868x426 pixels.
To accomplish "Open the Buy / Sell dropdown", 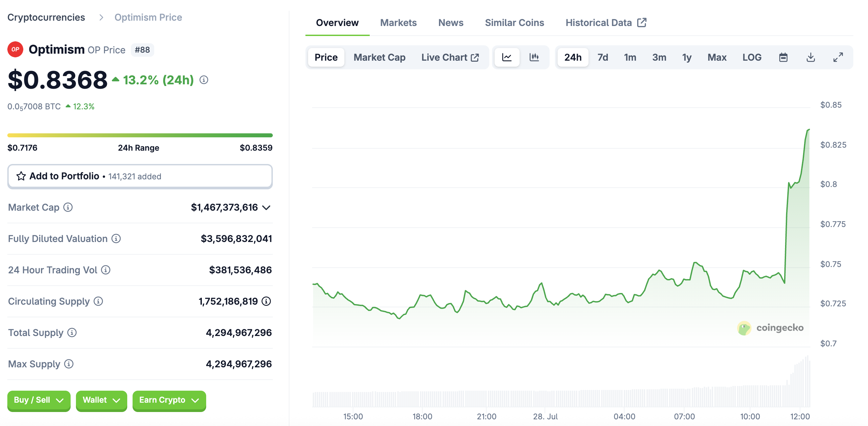I will coord(39,400).
